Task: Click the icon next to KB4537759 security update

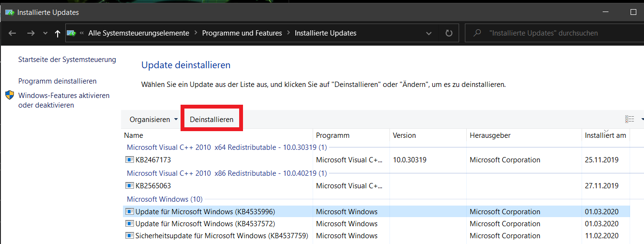Action: [x=130, y=236]
